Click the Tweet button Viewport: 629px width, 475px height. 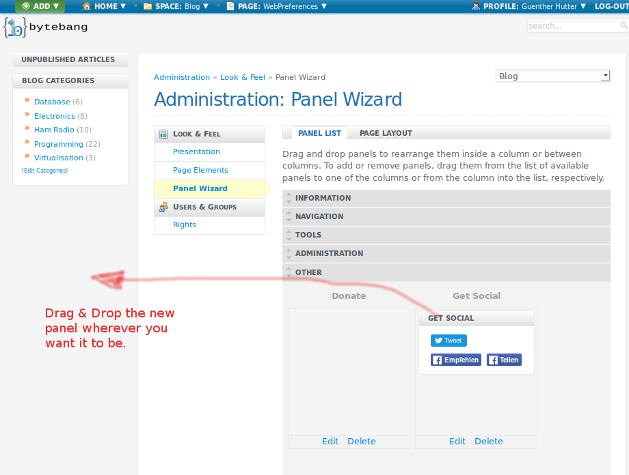(x=449, y=341)
